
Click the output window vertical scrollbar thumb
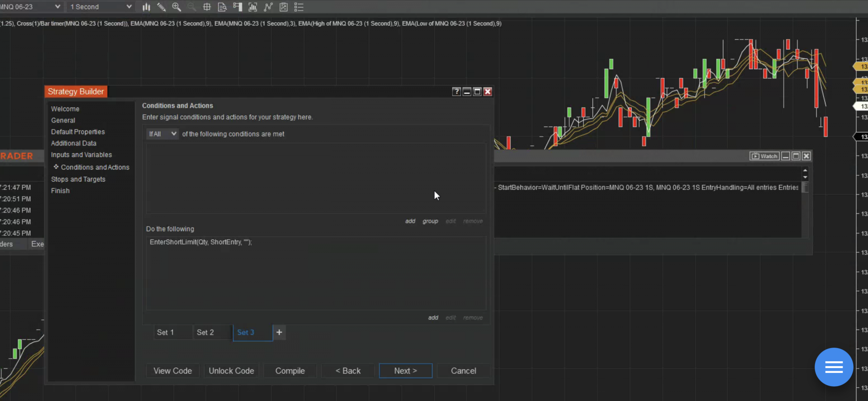click(x=805, y=187)
